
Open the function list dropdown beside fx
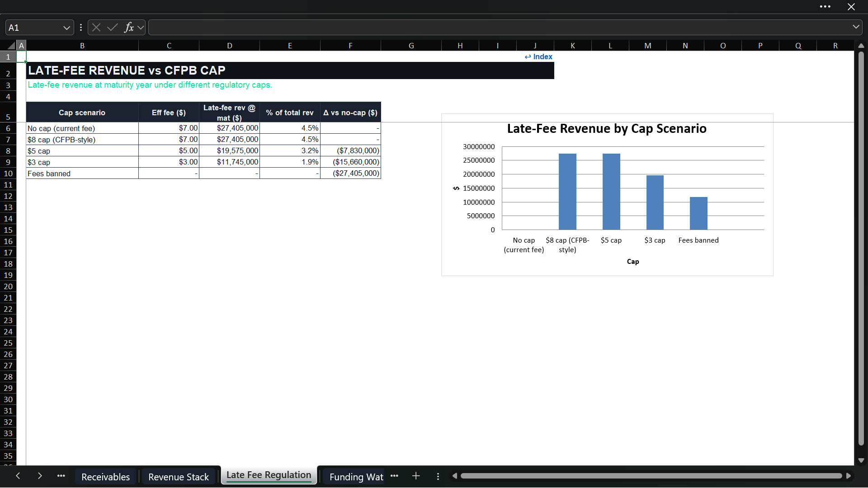click(x=141, y=28)
